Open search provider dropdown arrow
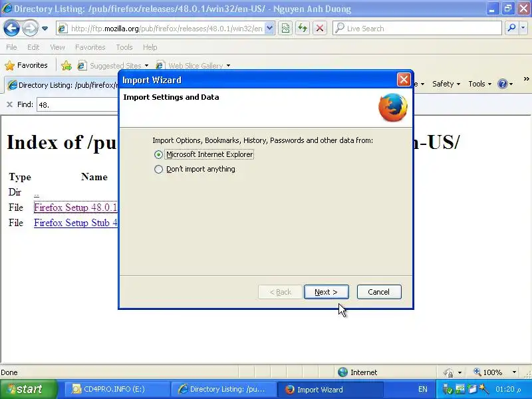 click(523, 29)
